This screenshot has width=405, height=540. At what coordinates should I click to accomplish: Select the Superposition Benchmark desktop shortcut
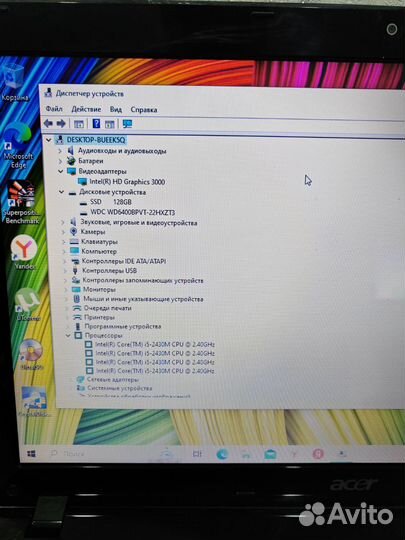point(21,201)
